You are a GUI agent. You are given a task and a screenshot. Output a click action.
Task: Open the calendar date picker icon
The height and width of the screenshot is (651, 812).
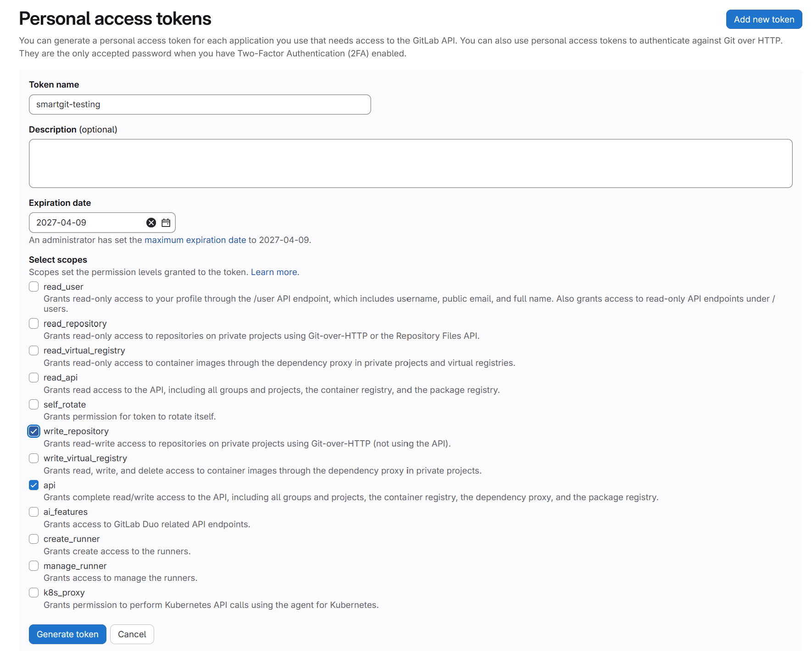(166, 223)
